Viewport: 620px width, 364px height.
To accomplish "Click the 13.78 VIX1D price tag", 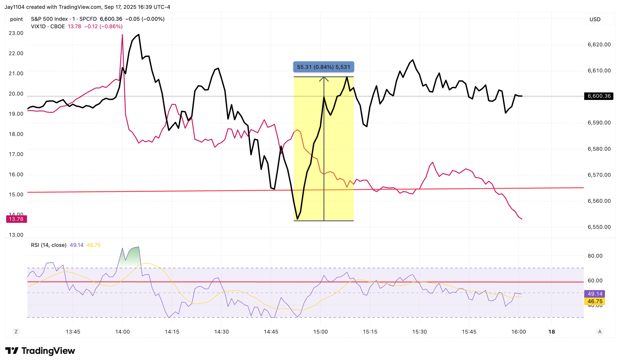I will click(x=16, y=219).
